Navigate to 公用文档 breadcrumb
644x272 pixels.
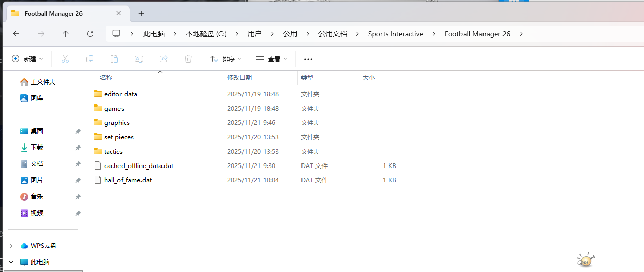point(333,34)
